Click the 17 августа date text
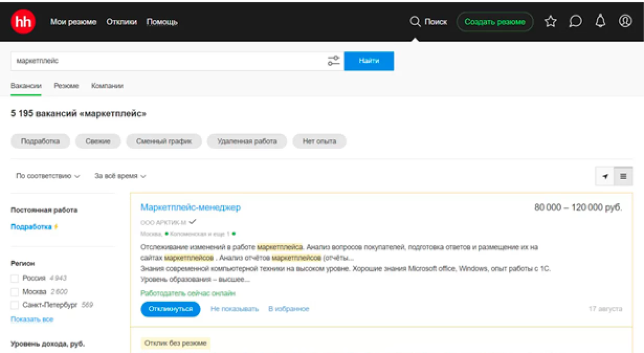The height and width of the screenshot is (353, 644). 605,309
